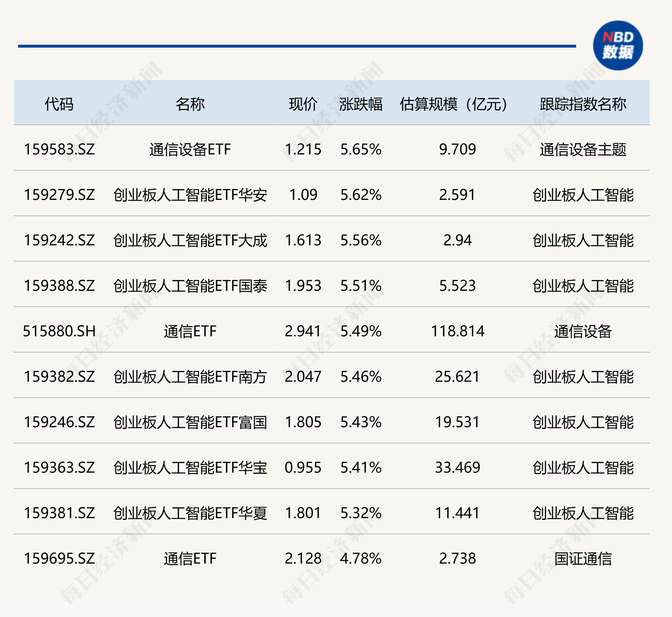Click stock code 159381.SZ

[x=59, y=513]
